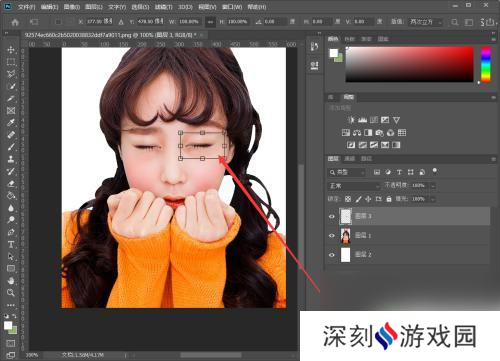The image size is (500, 361).
Task: Select the Horizontal Type tool
Action: coord(11,244)
